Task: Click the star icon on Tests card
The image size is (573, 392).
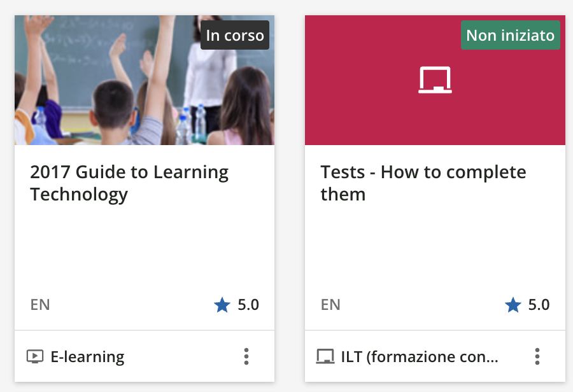Action: (x=513, y=305)
